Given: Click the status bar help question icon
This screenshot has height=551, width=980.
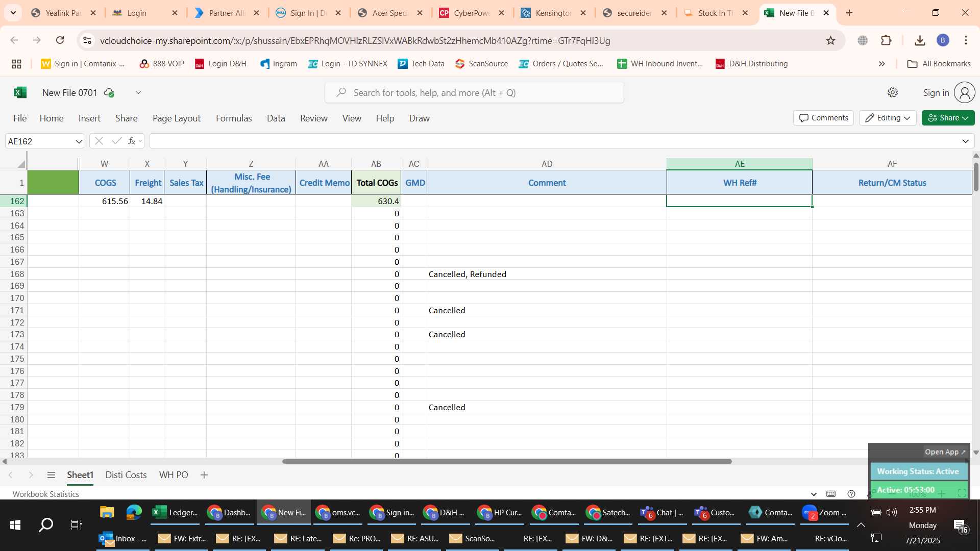Looking at the screenshot, I should tap(851, 494).
